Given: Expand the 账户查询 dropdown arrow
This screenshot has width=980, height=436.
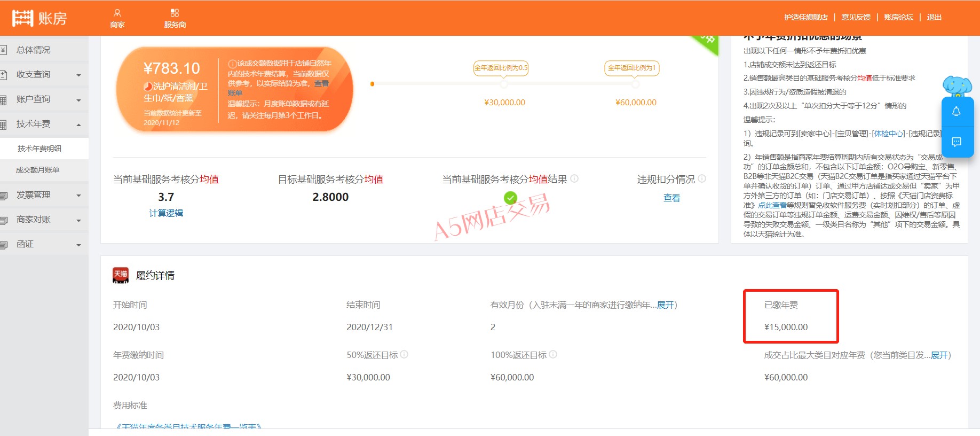Looking at the screenshot, I should click(78, 100).
